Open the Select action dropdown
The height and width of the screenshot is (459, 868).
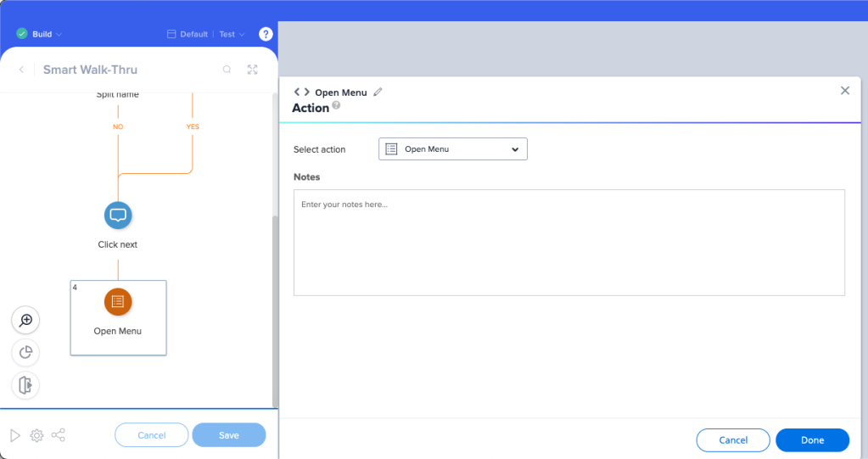coord(452,149)
